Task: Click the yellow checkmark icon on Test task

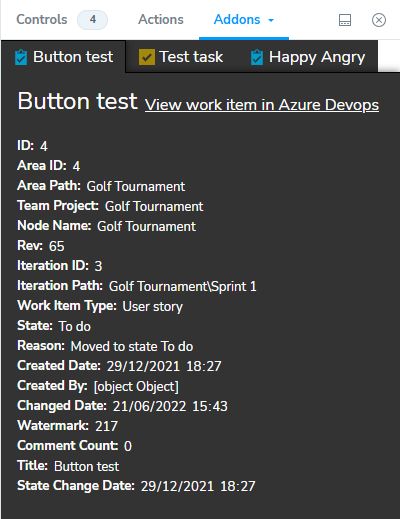Action: point(147,57)
